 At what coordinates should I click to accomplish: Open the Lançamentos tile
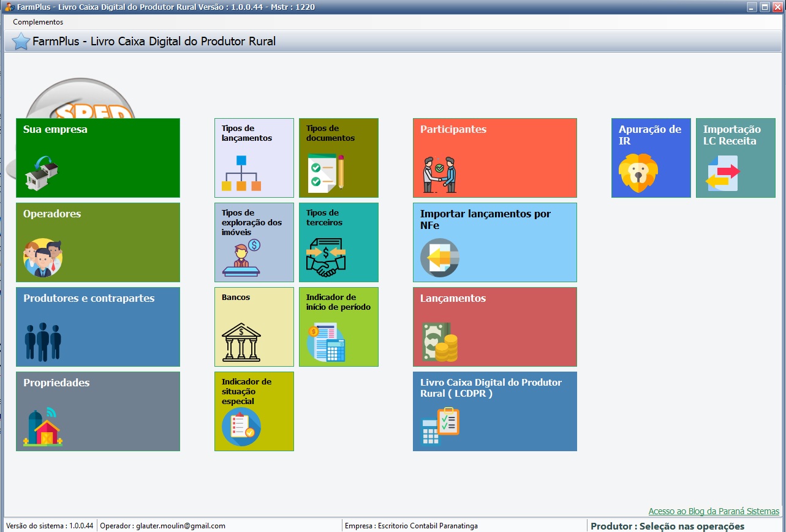[495, 327]
